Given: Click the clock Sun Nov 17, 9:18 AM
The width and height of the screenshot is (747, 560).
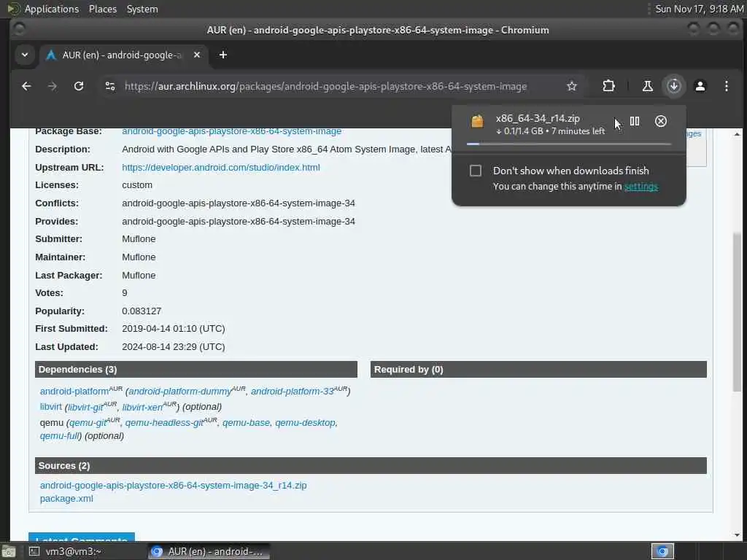Looking at the screenshot, I should pyautogui.click(x=699, y=9).
